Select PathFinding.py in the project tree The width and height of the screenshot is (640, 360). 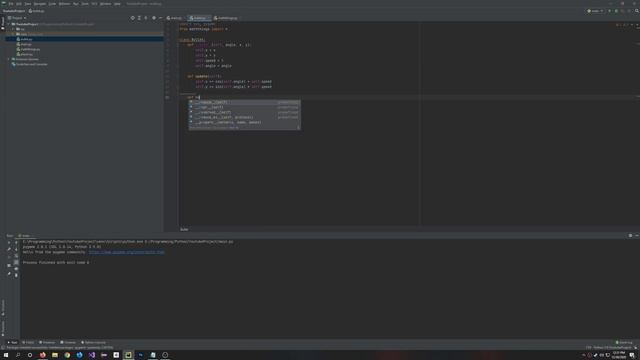[30, 49]
